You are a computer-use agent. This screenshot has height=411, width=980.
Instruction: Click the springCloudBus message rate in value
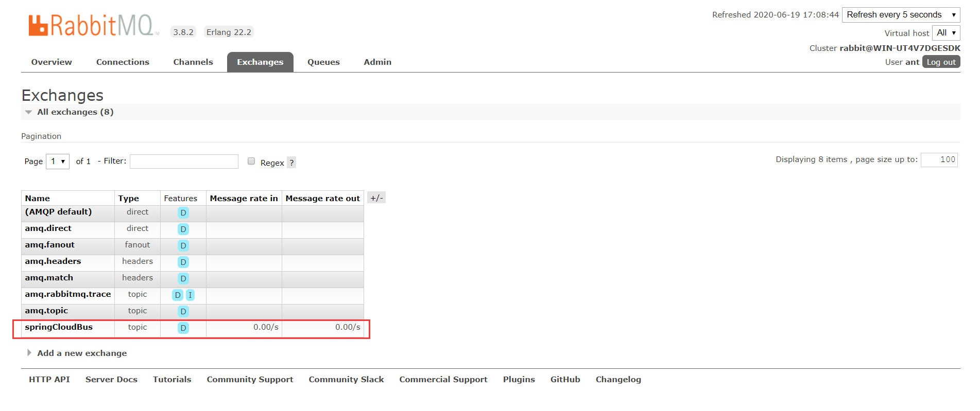tap(266, 327)
